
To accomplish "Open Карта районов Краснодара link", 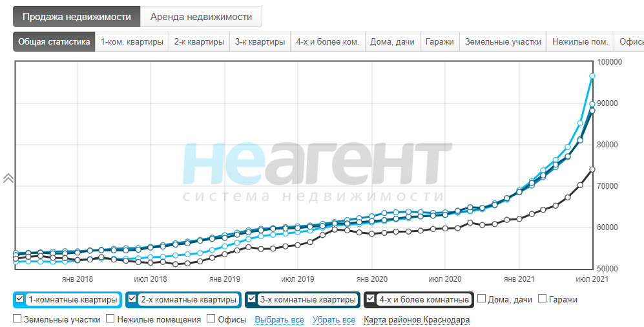I will (x=417, y=319).
